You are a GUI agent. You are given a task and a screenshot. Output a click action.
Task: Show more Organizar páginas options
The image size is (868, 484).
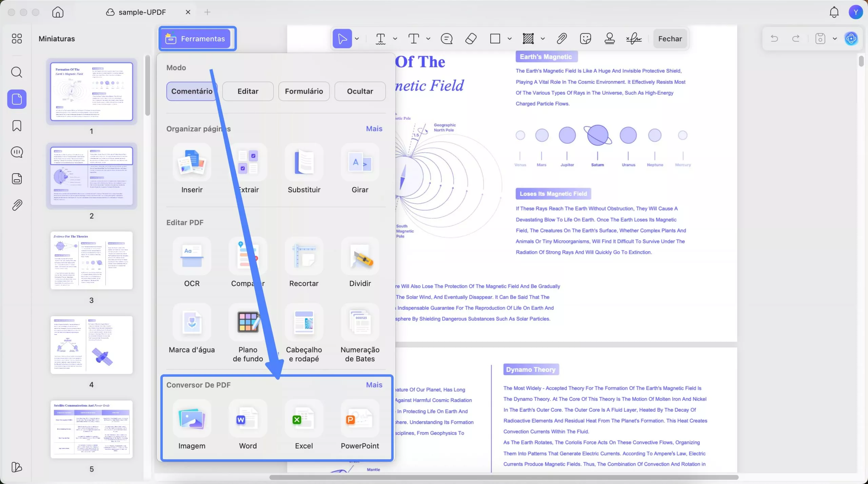click(374, 129)
